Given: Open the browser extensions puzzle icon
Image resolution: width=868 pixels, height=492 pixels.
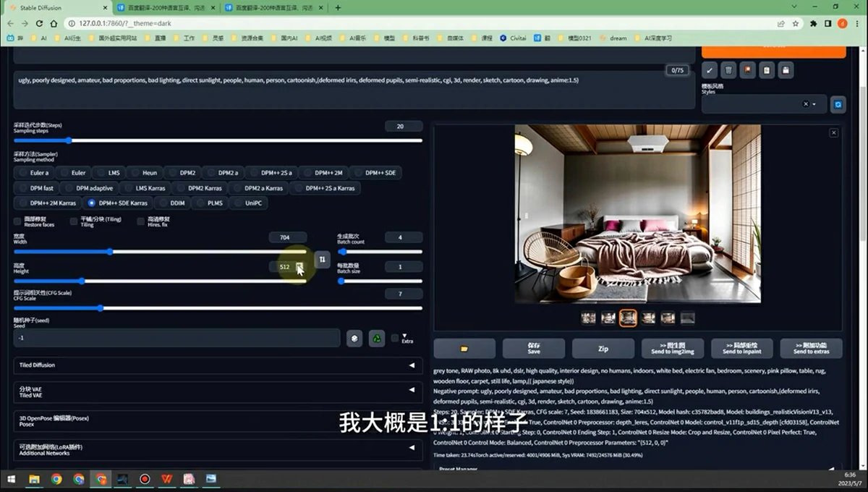Looking at the screenshot, I should pyautogui.click(x=813, y=23).
